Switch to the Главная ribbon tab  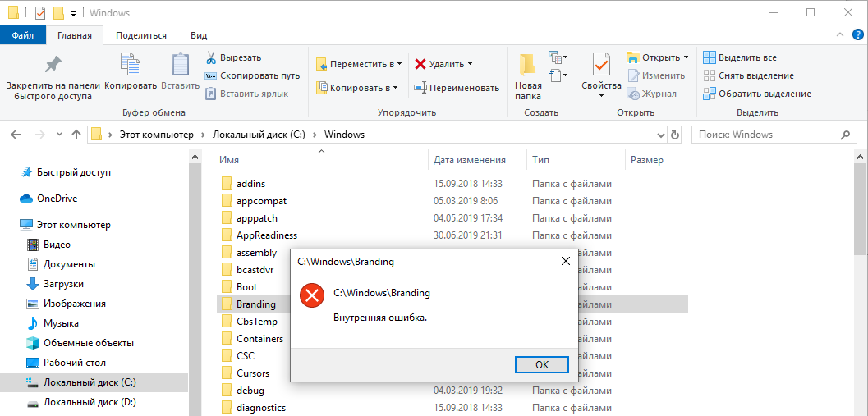[x=75, y=35]
